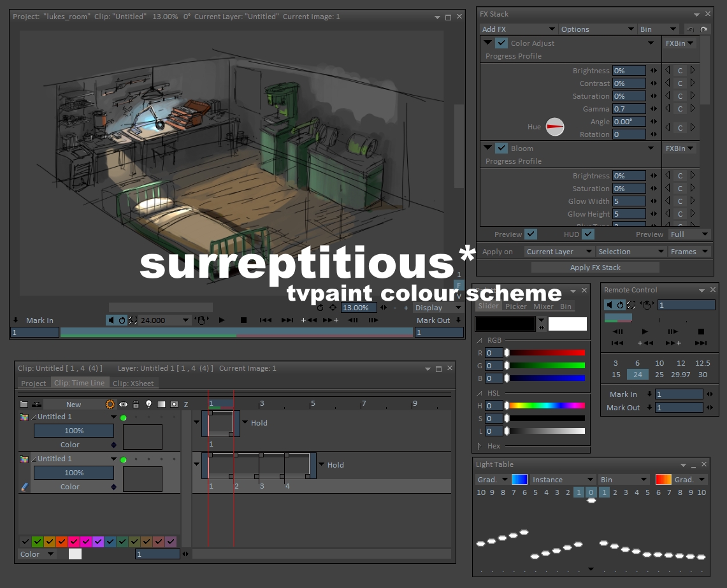Click the Play button under the project preview
Screen dimensions: 727x588
(222, 320)
